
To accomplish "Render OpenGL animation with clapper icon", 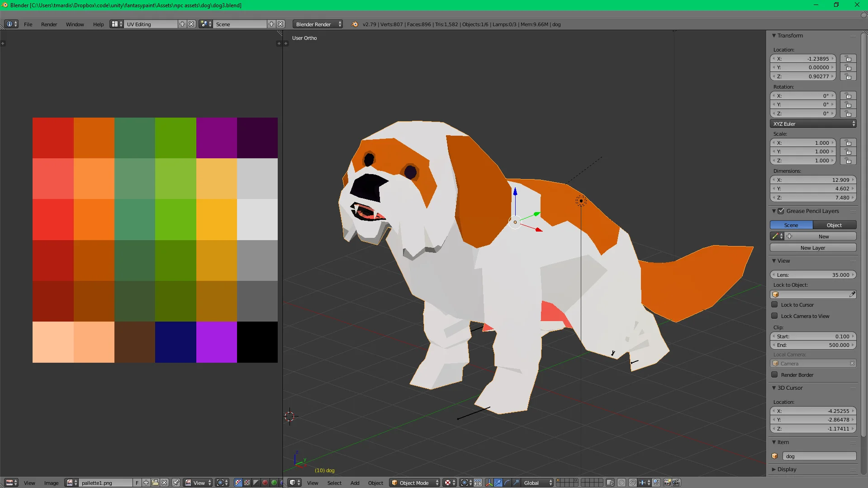I will (x=677, y=483).
